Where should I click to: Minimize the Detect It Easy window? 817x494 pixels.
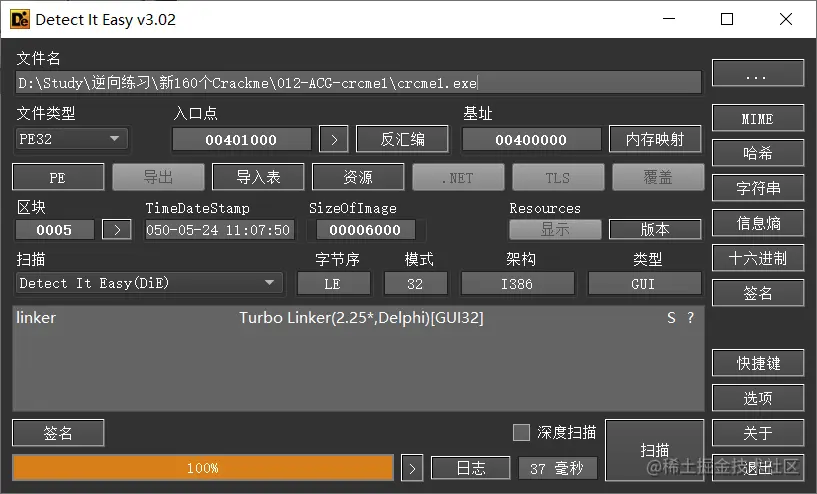(669, 19)
